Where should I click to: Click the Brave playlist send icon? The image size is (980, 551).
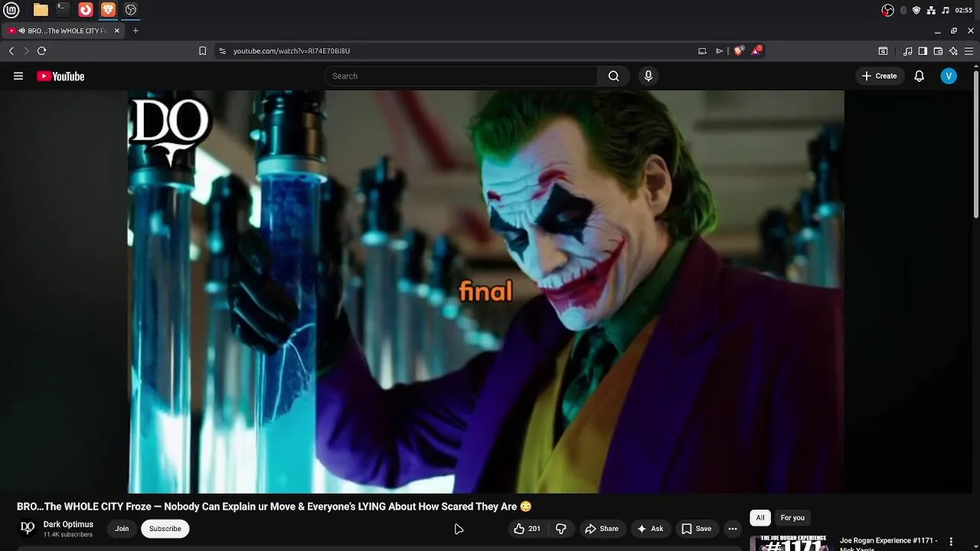pyautogui.click(x=720, y=51)
